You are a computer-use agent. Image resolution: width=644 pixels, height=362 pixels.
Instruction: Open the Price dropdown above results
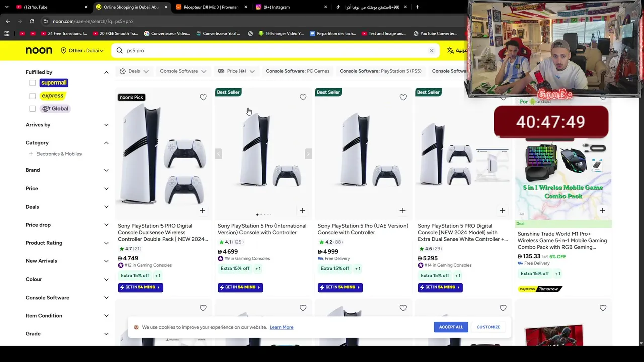236,71
